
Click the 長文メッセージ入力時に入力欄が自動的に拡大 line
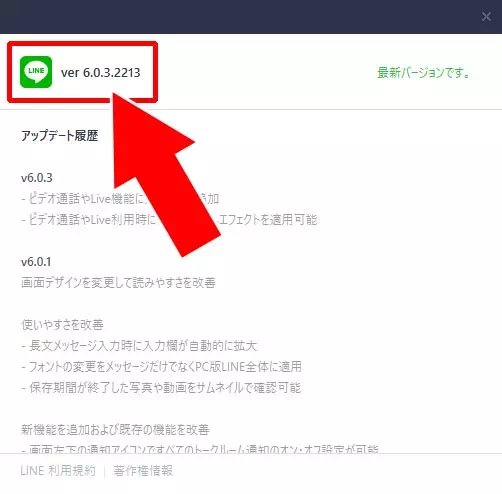point(139,346)
